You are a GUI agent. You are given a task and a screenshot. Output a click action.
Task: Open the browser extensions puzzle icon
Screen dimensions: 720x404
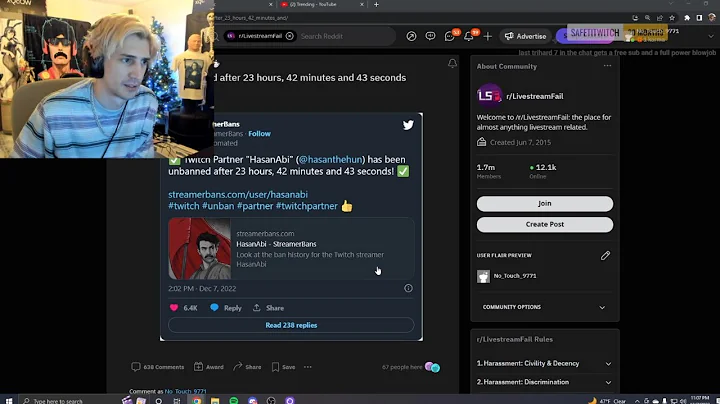coord(687,18)
